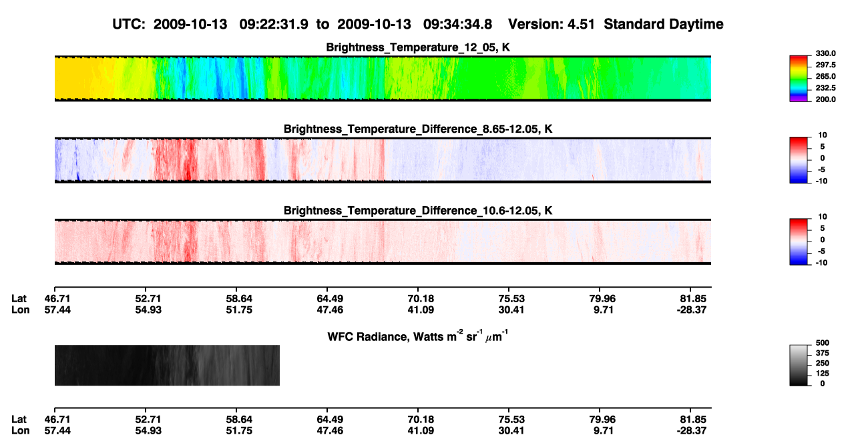Image resolution: width=868 pixels, height=445 pixels.
Task: Click lower axis latitude value 64.49
Action: pyautogui.click(x=331, y=419)
